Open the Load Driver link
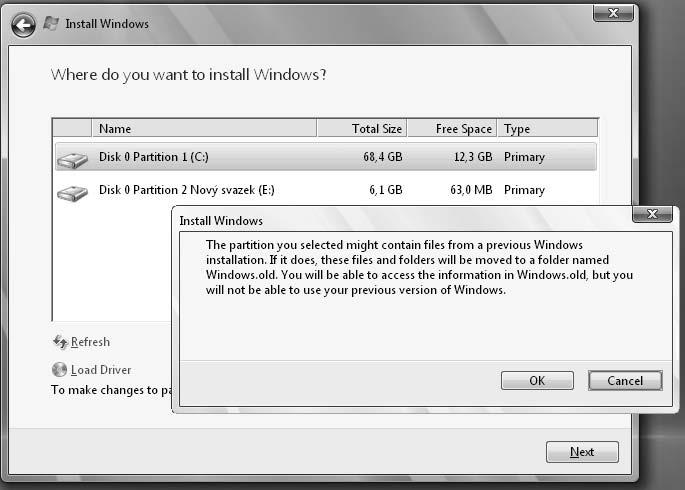 tap(101, 370)
